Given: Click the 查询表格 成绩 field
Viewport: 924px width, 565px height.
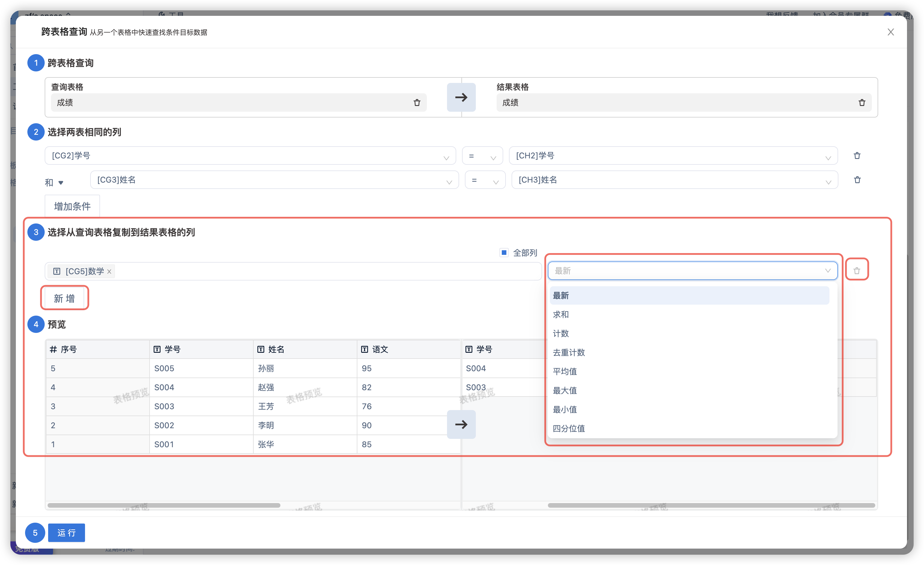Looking at the screenshot, I should pos(239,103).
